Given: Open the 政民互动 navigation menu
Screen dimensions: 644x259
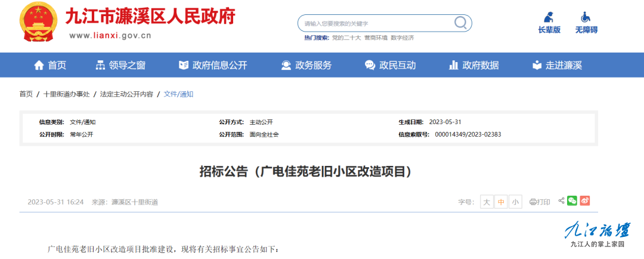Looking at the screenshot, I should pos(391,65).
